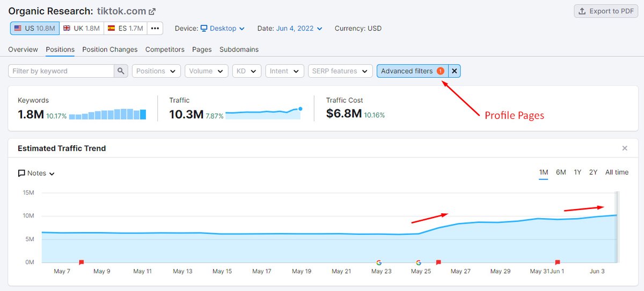Click the Traffic sparkline chart
This screenshot has width=644, height=291.
264,113
